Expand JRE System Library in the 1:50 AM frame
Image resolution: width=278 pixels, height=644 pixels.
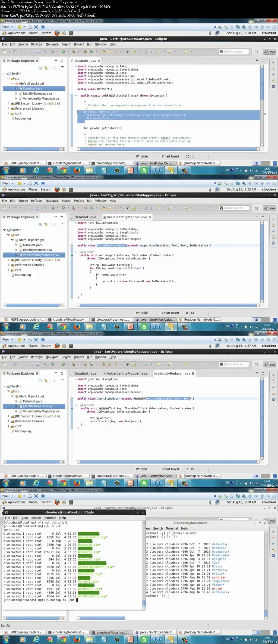tap(8, 104)
